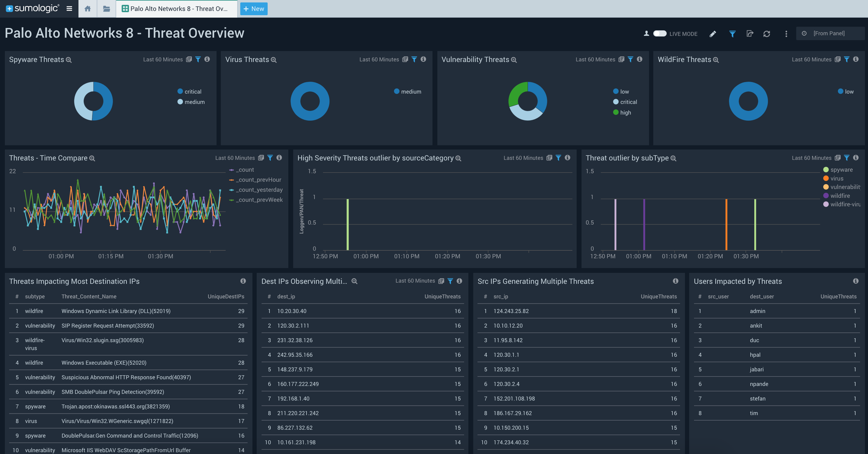
Task: Open the Library folder icon
Action: tap(106, 9)
